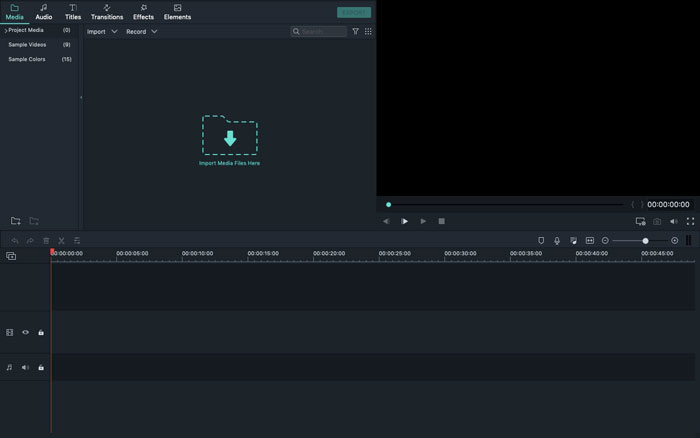Mute the audio track
Viewport: 700px width, 438px height.
[25, 367]
